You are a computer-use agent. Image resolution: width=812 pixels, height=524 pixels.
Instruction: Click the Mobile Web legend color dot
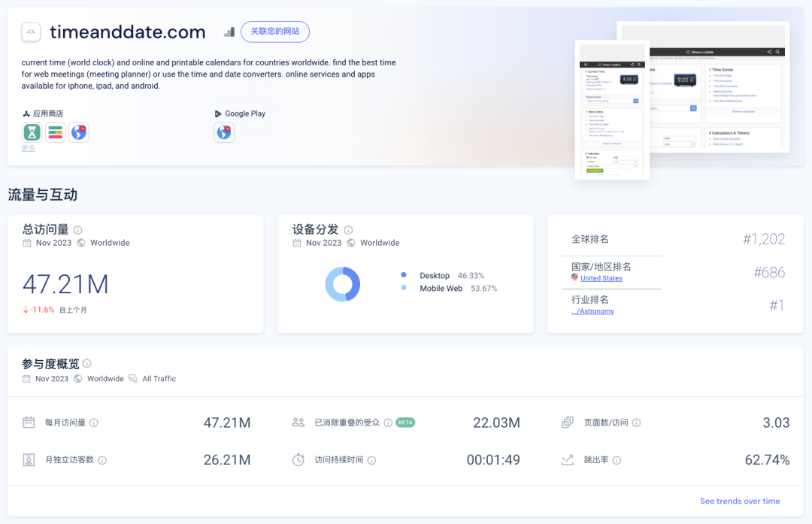point(404,287)
